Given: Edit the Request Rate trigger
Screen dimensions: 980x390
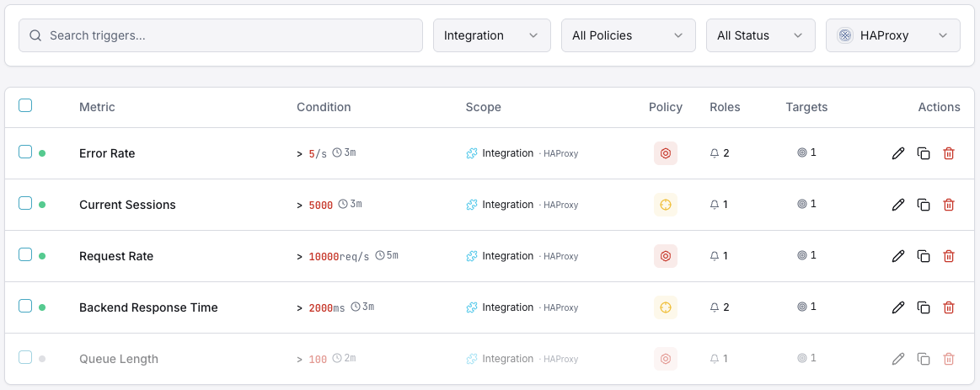Looking at the screenshot, I should coord(898,255).
